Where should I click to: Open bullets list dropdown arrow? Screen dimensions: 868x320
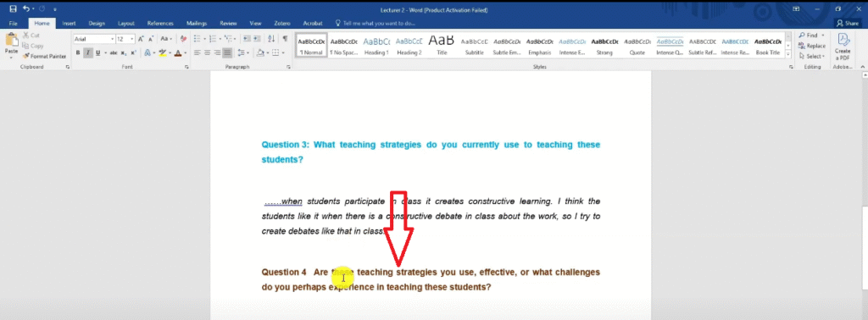point(205,39)
